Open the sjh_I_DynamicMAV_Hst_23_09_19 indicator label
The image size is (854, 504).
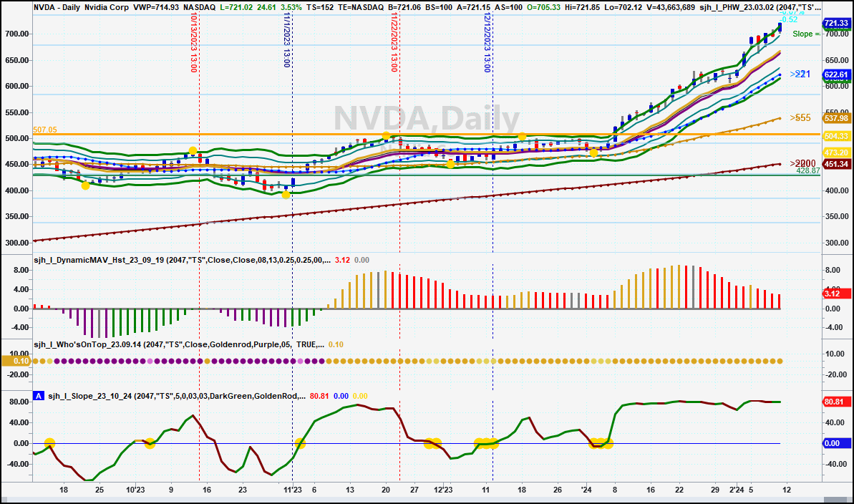[x=182, y=260]
